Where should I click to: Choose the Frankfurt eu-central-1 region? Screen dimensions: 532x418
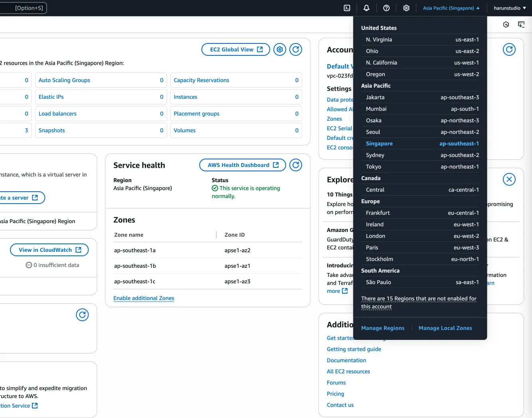click(422, 213)
